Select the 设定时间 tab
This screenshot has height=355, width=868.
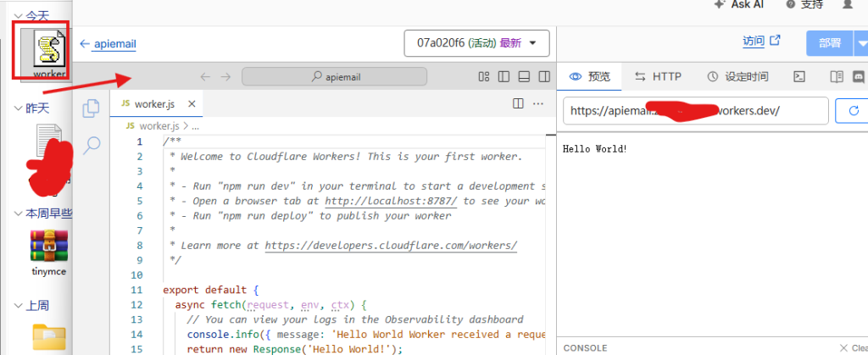(738, 77)
